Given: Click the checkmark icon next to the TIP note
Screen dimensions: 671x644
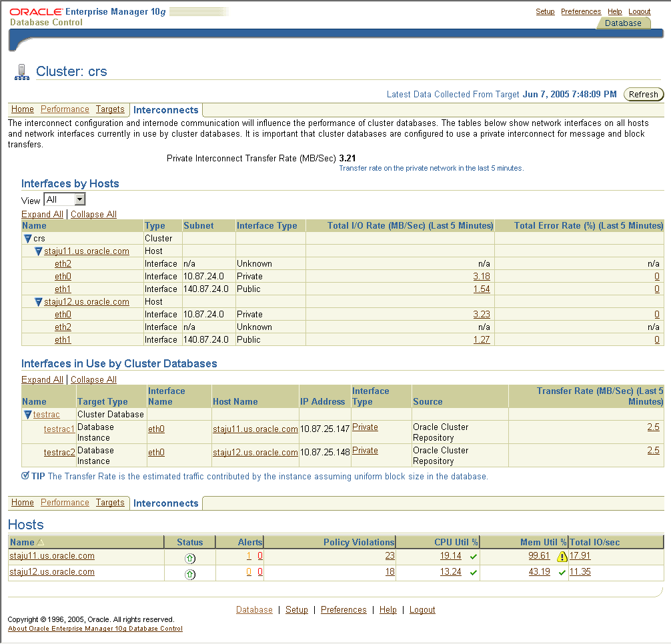Looking at the screenshot, I should coord(25,476).
